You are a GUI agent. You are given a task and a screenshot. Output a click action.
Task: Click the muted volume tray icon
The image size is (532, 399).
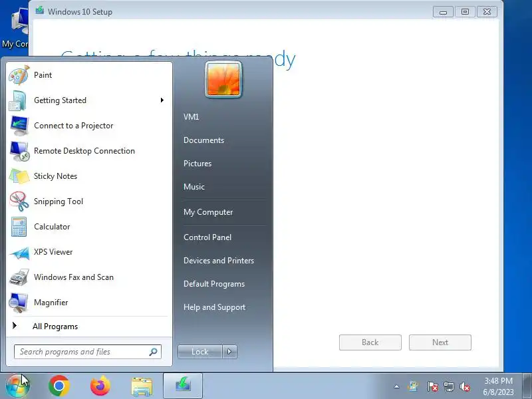pos(465,386)
